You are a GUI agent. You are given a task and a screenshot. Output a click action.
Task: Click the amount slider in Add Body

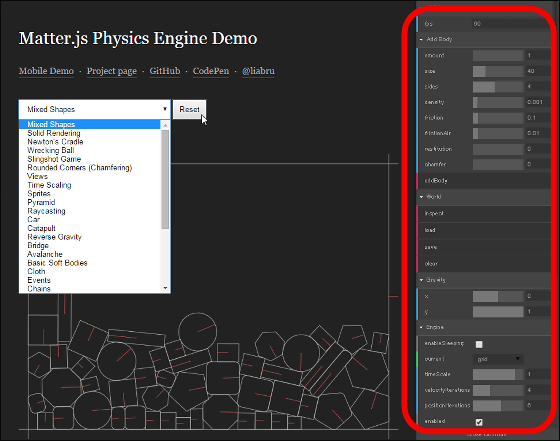coord(498,55)
